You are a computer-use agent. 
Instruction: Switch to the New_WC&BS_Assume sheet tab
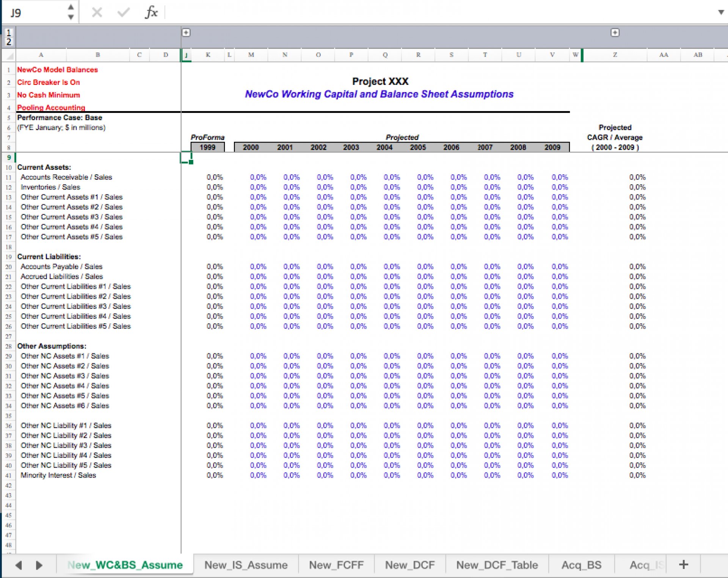coord(125,565)
